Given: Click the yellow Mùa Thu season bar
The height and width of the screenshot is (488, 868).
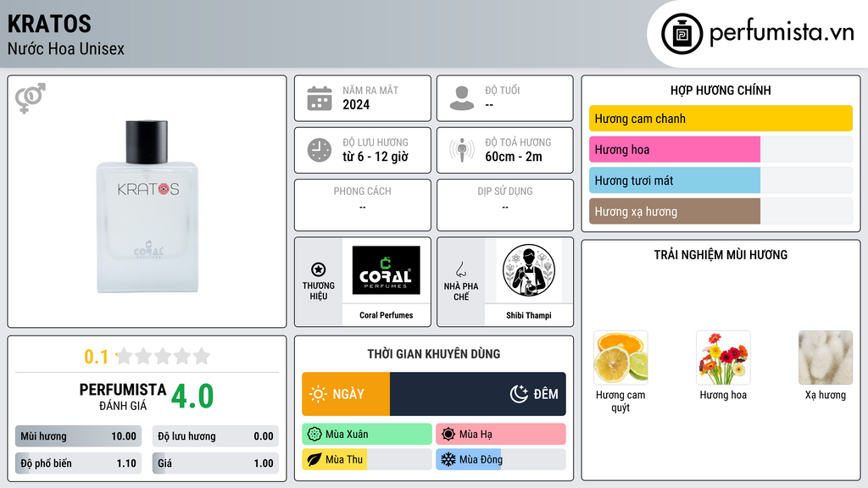Looking at the screenshot, I should click(334, 459).
